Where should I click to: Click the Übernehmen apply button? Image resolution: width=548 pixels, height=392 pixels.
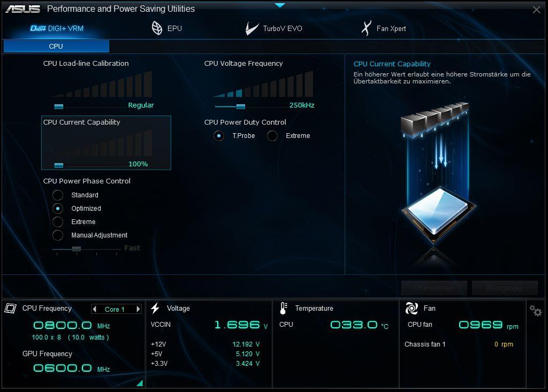coord(434,288)
